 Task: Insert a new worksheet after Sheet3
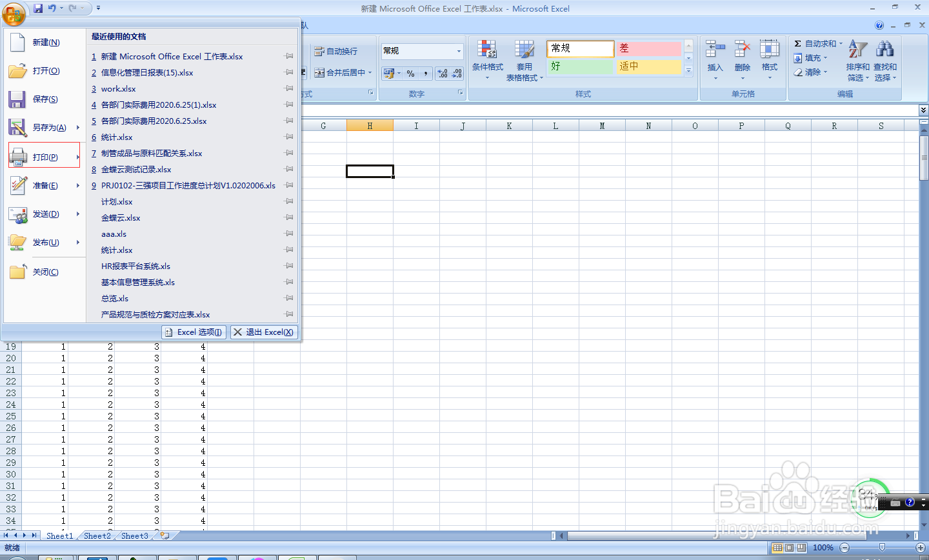(165, 535)
